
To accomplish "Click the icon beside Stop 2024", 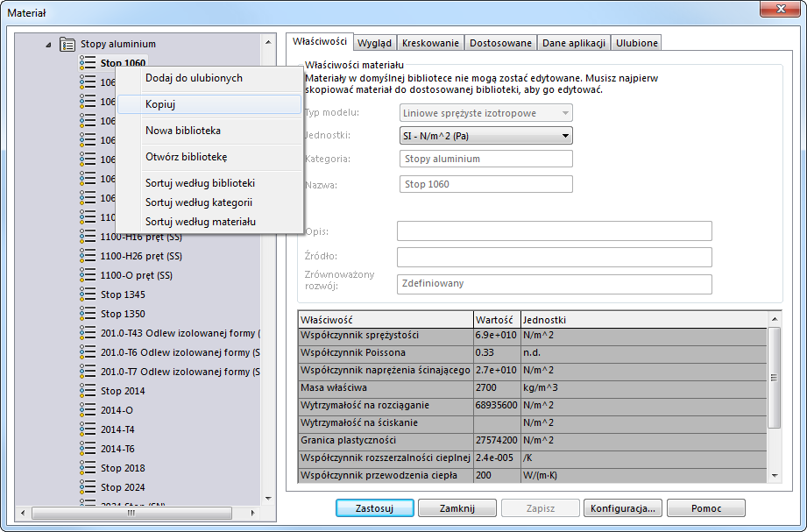I will click(87, 487).
